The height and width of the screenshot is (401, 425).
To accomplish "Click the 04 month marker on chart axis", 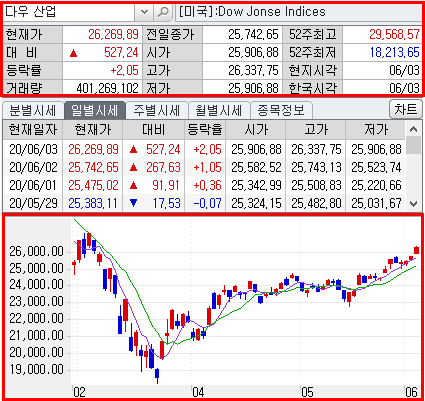I will coord(198,392).
